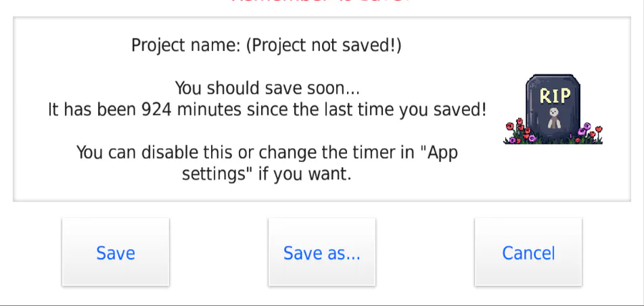
Task: Click the Save button
Action: (x=115, y=252)
